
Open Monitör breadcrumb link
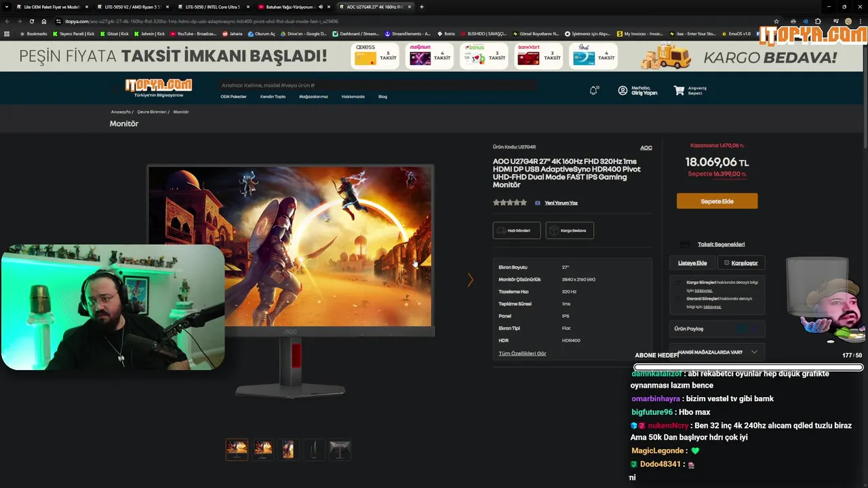pyautogui.click(x=181, y=112)
